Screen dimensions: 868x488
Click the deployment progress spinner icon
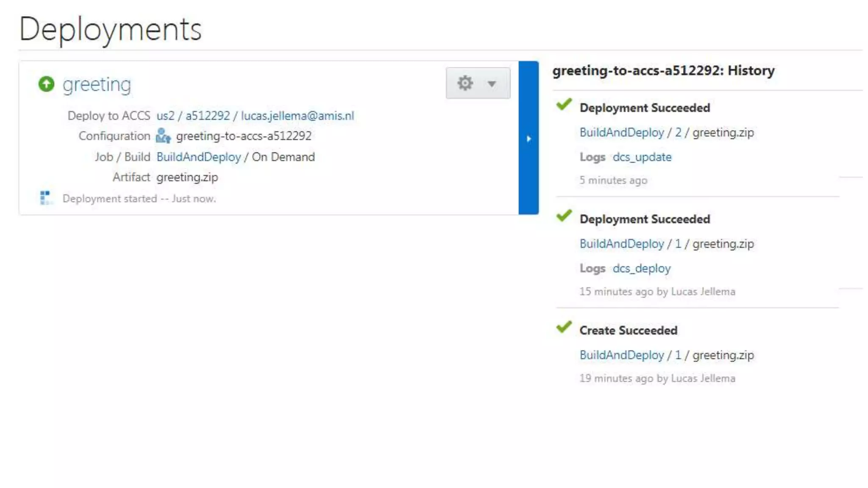[x=45, y=197]
